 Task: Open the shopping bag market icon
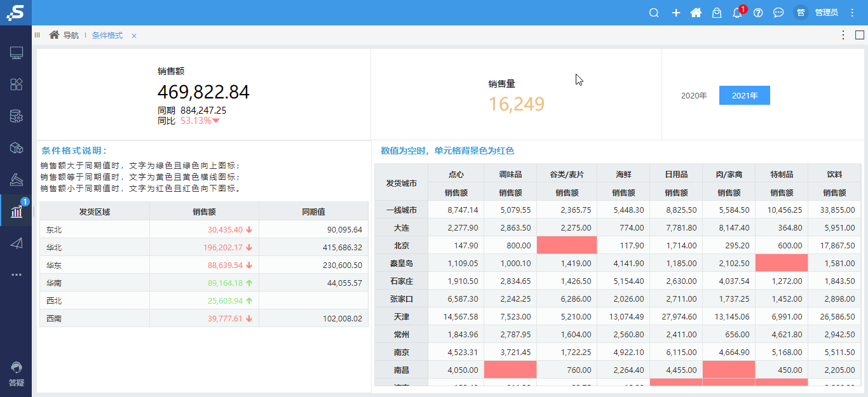coord(717,13)
